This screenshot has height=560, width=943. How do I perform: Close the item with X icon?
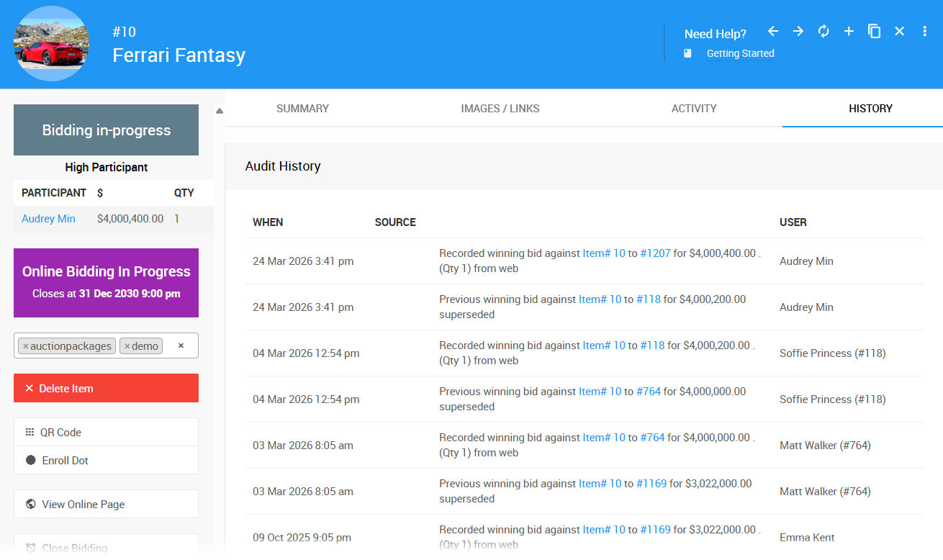pos(899,32)
